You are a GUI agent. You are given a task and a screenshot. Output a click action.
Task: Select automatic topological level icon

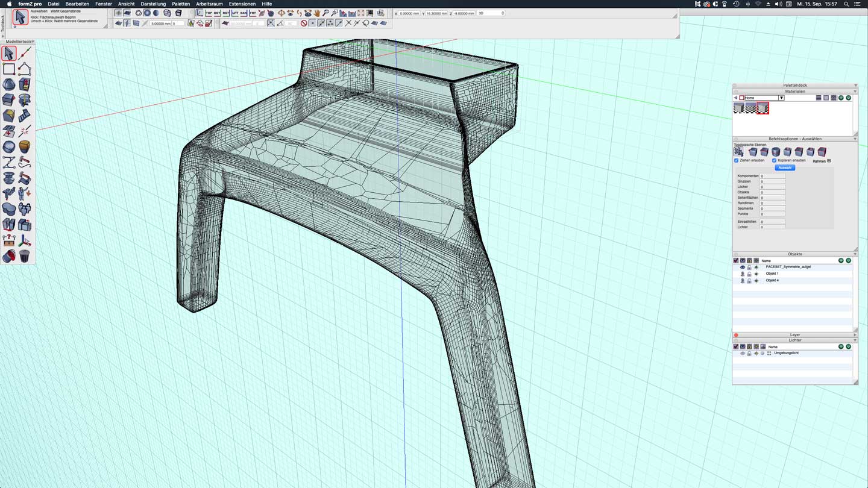(x=738, y=152)
